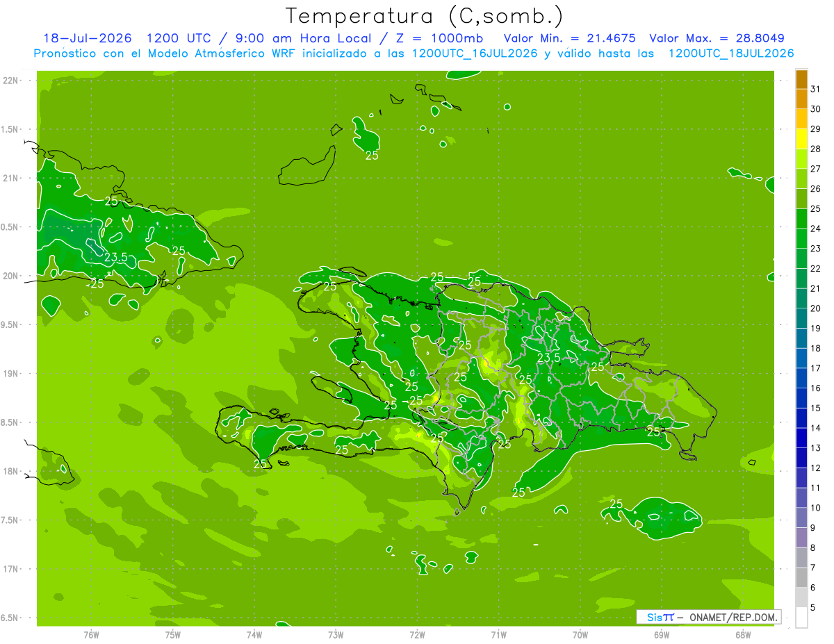Click latitude axis label '20N'
This screenshot has height=644, width=834.
(x=12, y=276)
